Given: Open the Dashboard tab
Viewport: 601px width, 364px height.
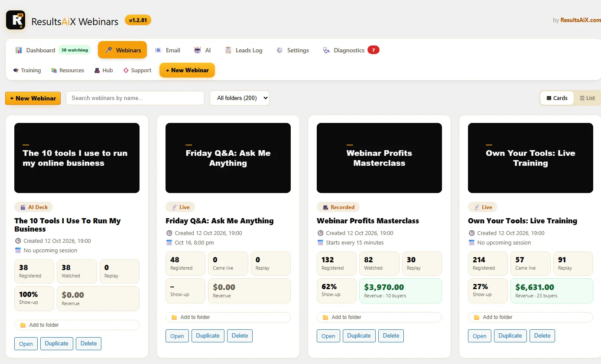Looking at the screenshot, I should (x=35, y=50).
